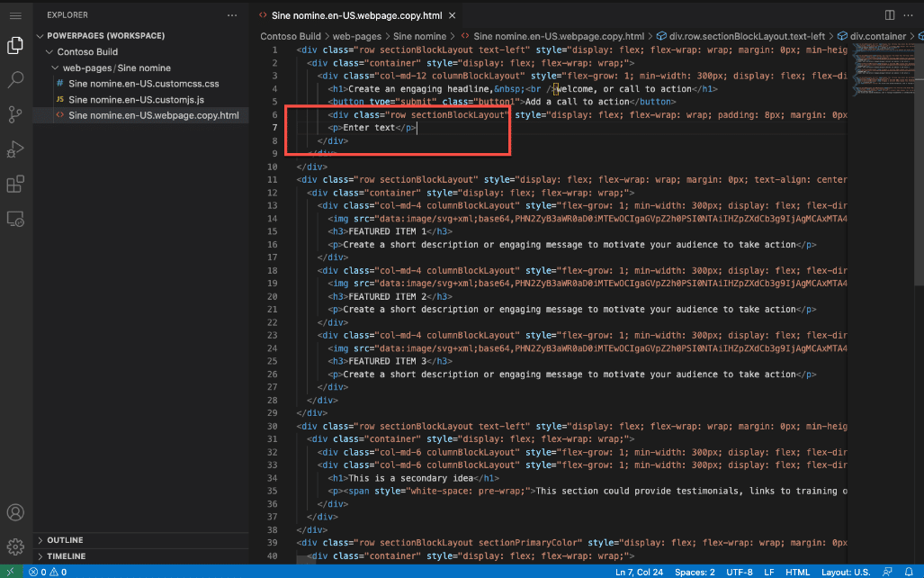This screenshot has height=578, width=924.
Task: Open the Extensions view icon
Action: 15,184
